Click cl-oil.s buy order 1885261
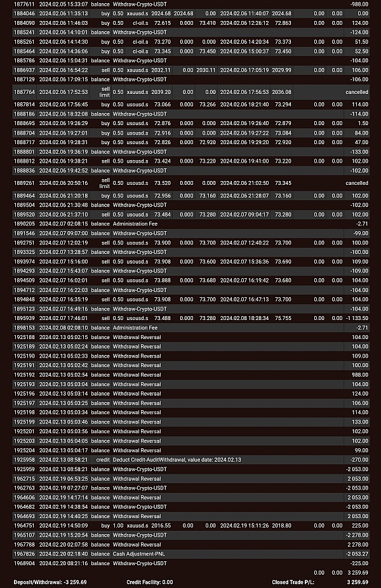This screenshot has width=381, height=588. (190, 41)
